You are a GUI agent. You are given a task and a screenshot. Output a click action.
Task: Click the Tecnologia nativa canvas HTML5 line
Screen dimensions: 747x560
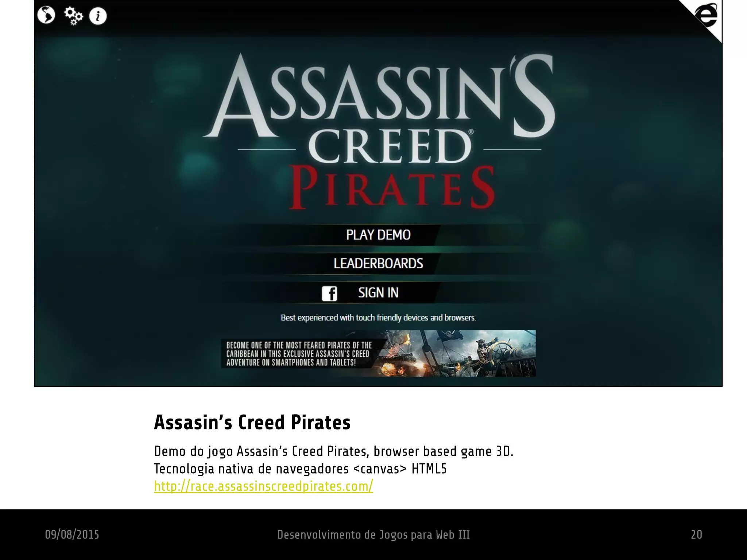pos(300,468)
